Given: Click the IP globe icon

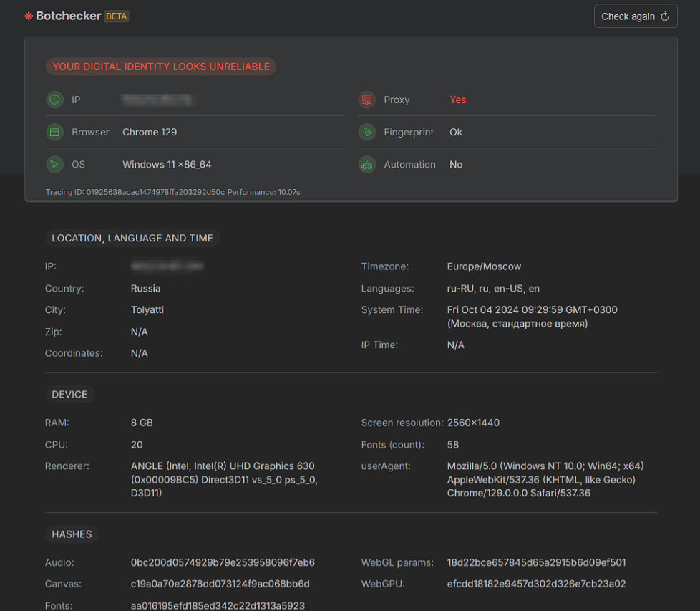Looking at the screenshot, I should 54,100.
